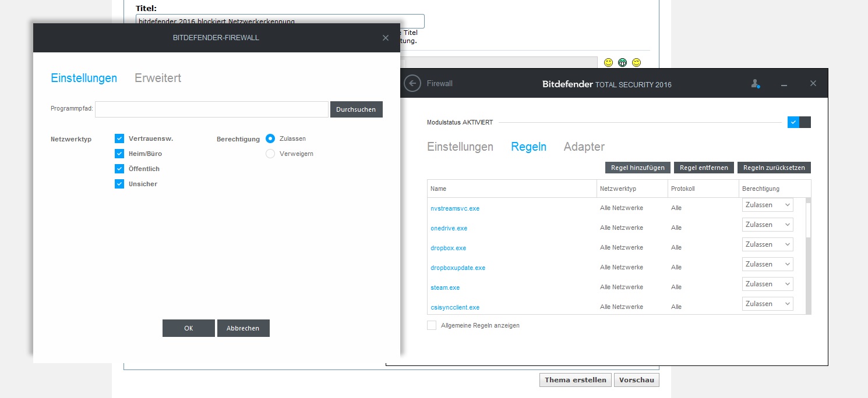
Task: Toggle the Modulstatus switch
Action: 799,122
